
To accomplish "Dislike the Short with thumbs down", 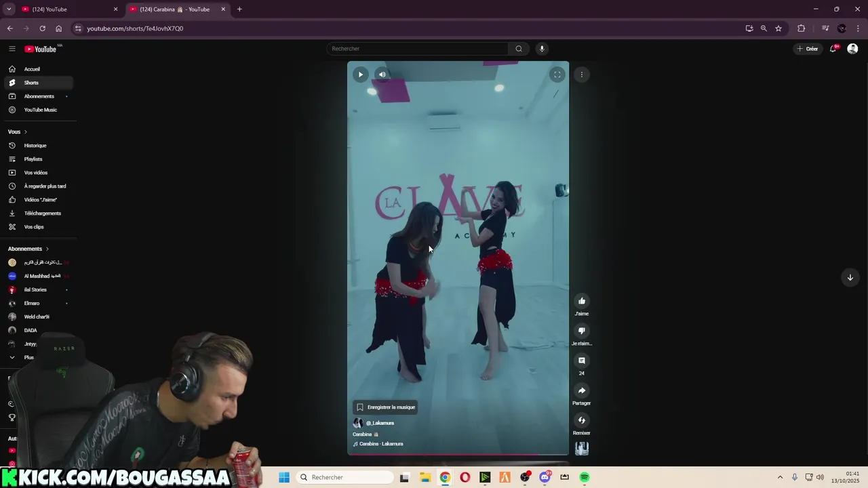I will (x=581, y=331).
